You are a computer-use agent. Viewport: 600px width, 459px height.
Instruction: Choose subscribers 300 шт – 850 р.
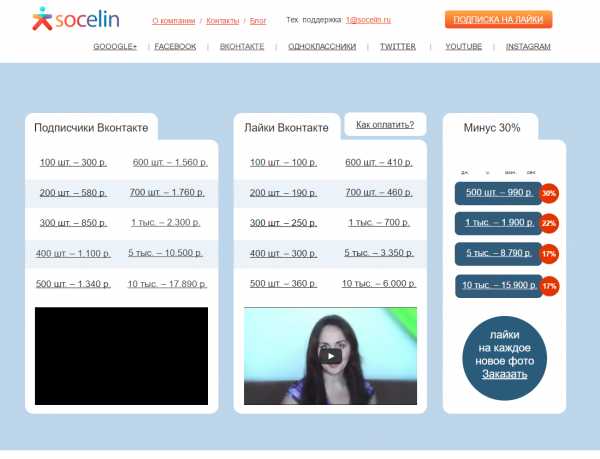73,223
